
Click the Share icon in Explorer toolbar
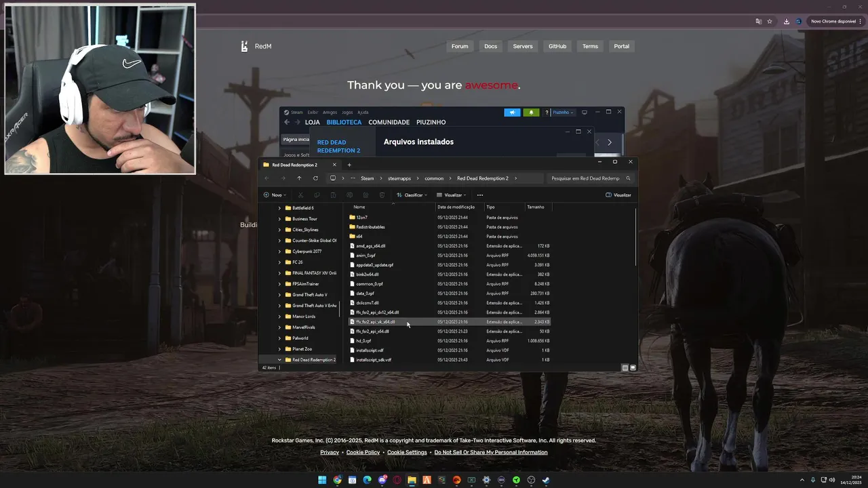pos(366,195)
